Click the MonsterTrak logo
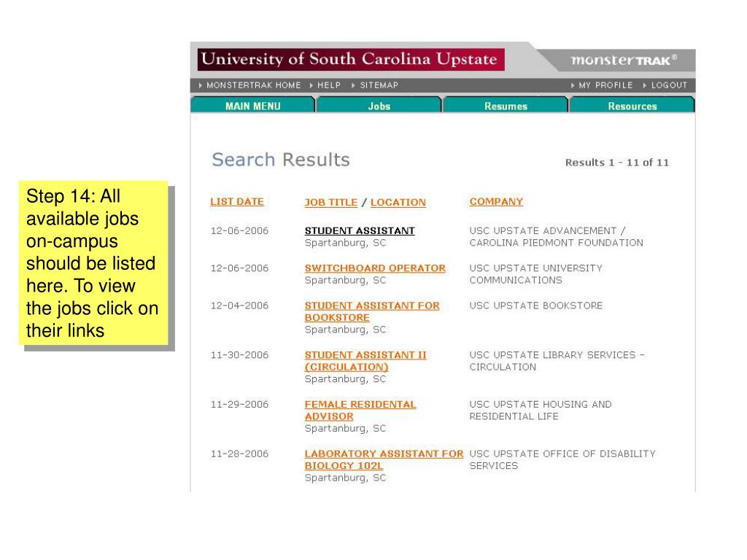 (x=624, y=60)
